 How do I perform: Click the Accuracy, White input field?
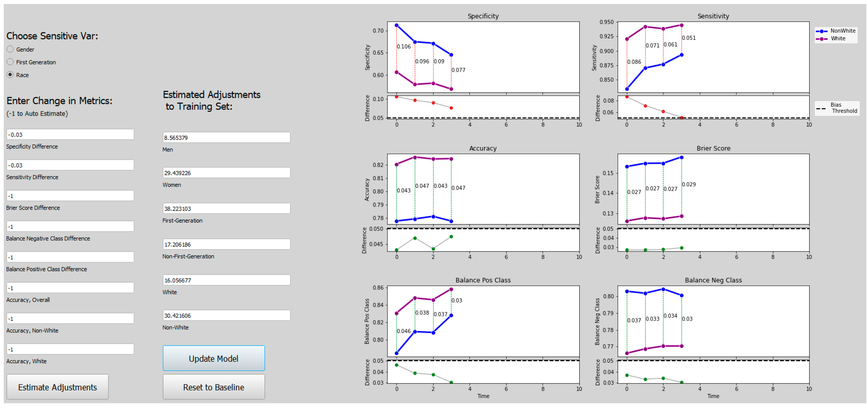point(70,349)
